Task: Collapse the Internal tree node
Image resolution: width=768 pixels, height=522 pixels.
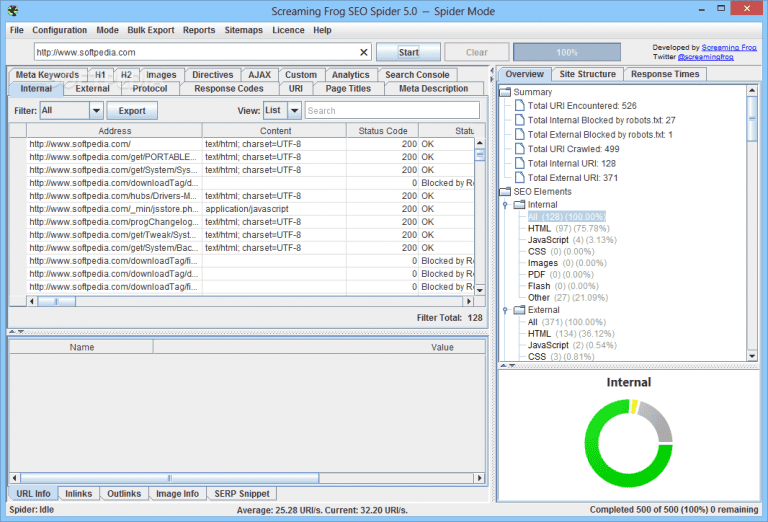Action: pos(506,204)
